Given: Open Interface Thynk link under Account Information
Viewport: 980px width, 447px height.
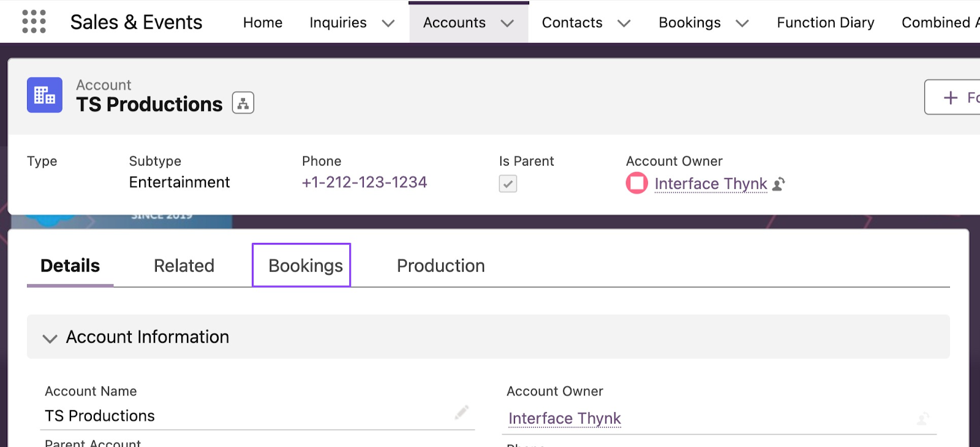Looking at the screenshot, I should (564, 418).
